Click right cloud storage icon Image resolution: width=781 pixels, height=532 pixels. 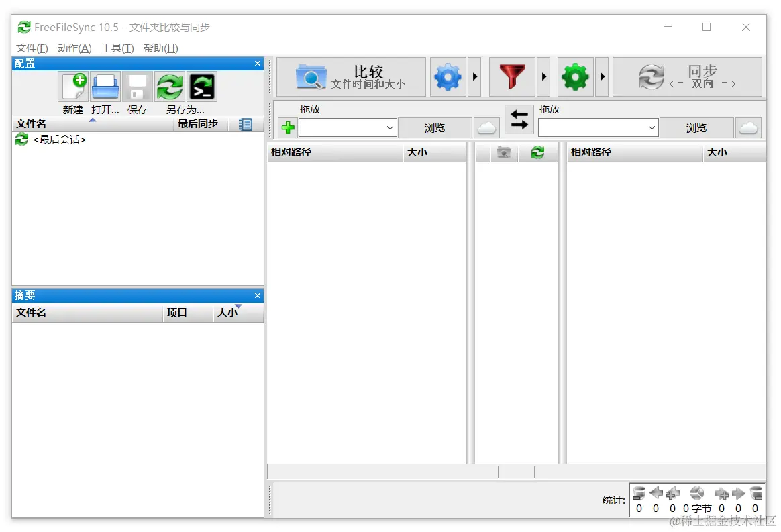(x=748, y=128)
